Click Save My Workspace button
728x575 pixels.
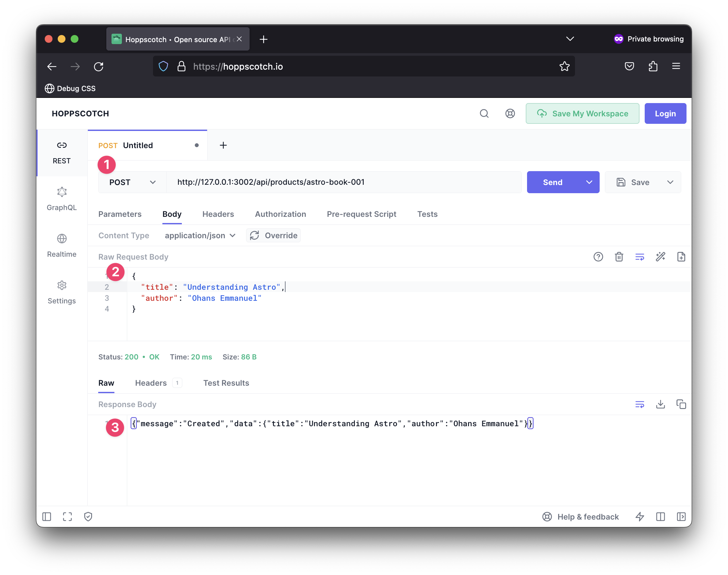[x=582, y=114]
